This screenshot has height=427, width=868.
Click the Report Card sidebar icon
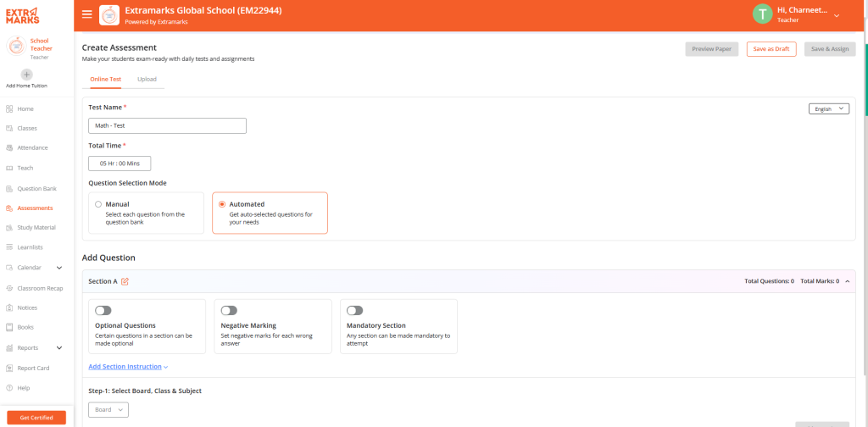pos(9,368)
